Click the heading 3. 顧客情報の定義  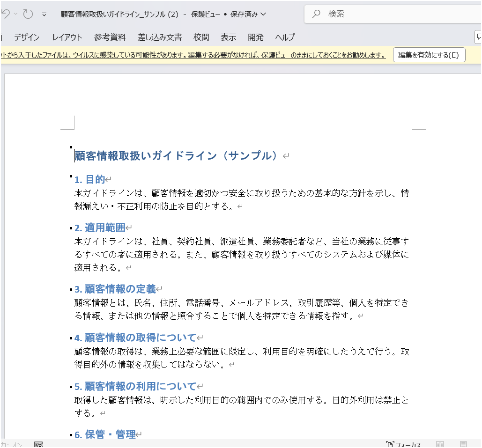(115, 289)
